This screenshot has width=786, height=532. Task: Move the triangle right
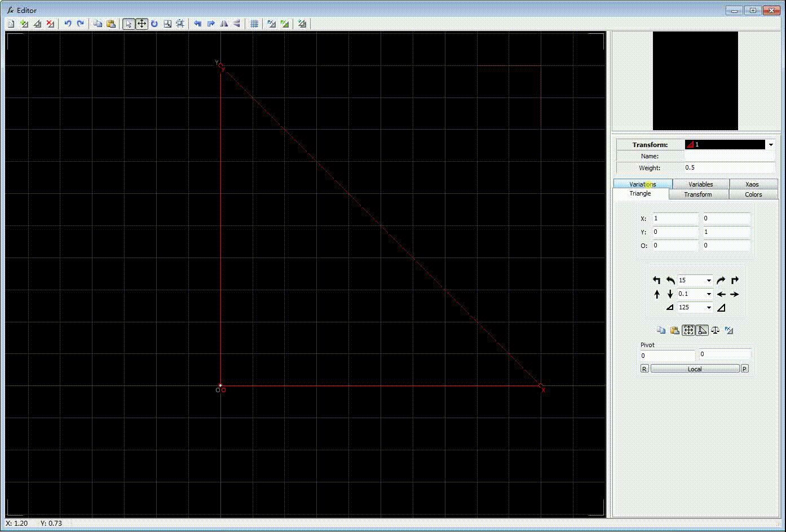pos(734,294)
